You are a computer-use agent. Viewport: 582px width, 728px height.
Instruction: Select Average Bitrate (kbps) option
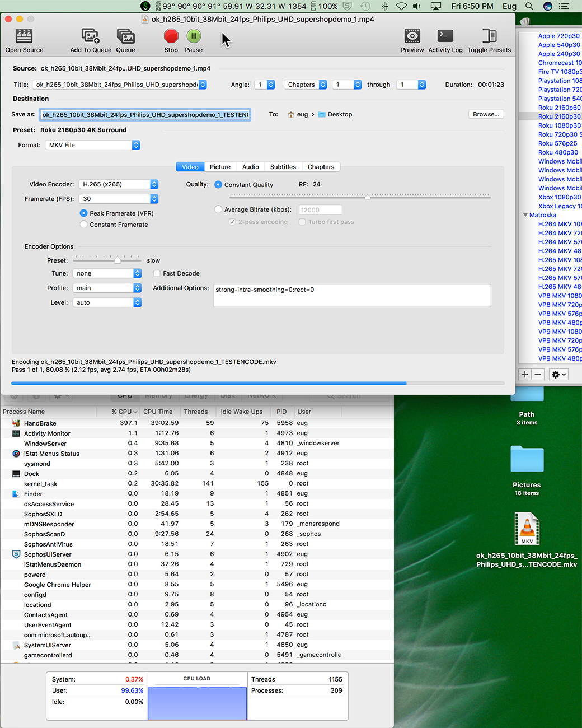pyautogui.click(x=218, y=209)
